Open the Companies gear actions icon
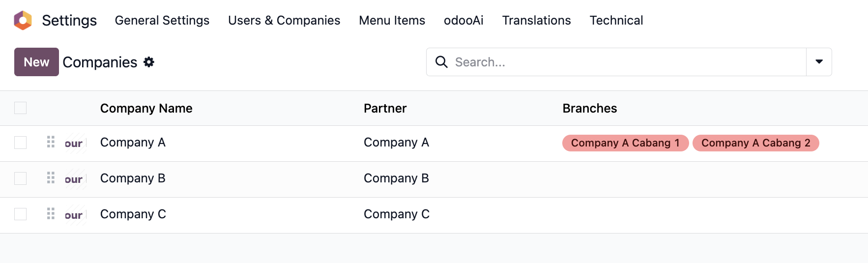This screenshot has height=263, width=868. pyautogui.click(x=149, y=62)
